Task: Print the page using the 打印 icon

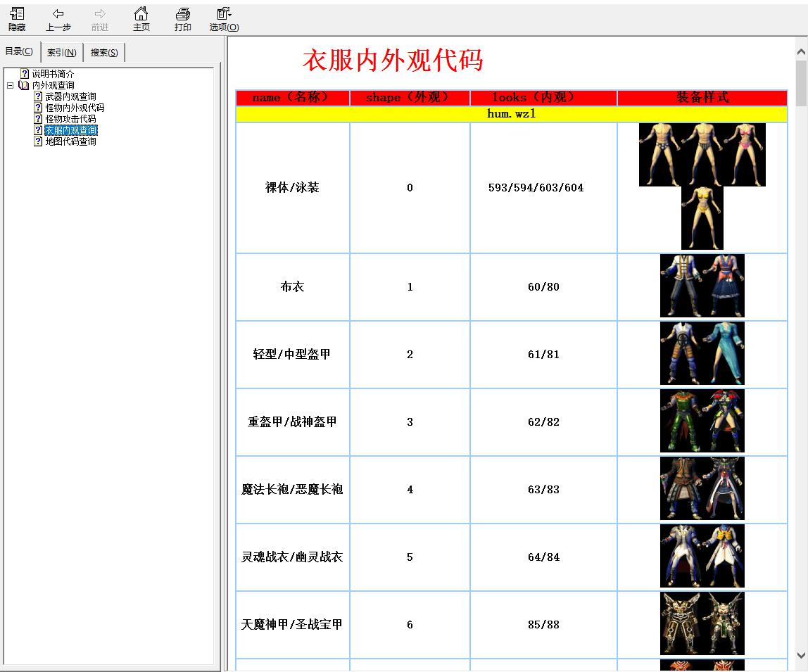Action: click(183, 19)
